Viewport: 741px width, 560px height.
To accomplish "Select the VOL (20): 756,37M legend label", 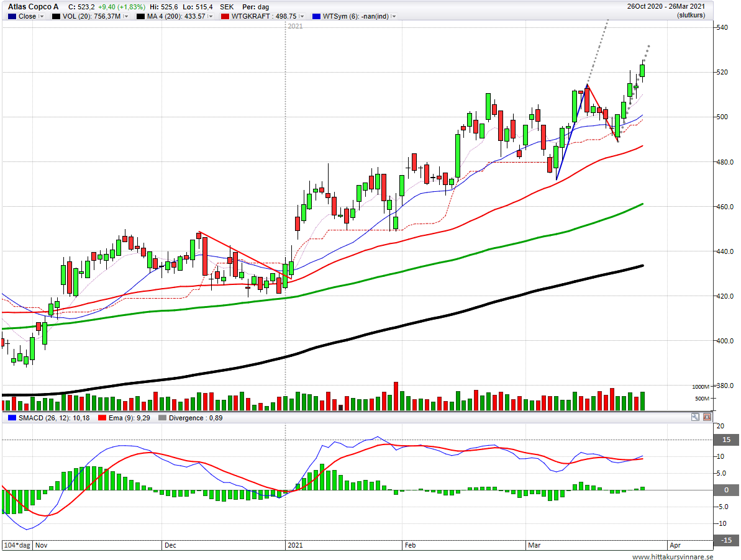I will [92, 17].
